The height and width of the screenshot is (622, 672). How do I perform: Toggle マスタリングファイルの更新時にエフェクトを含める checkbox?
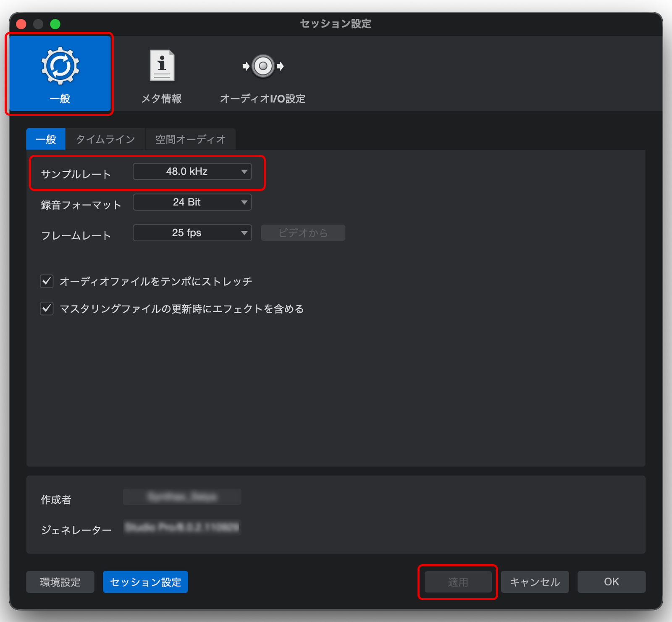(47, 309)
